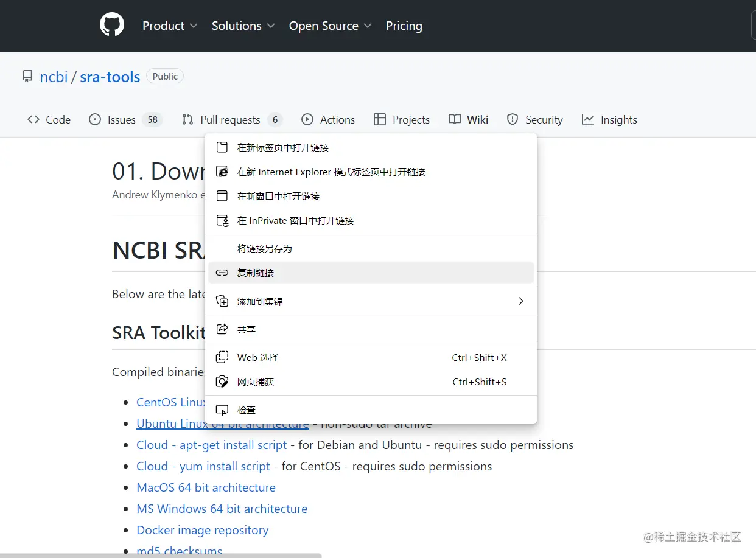
Task: Open Cloud - apt-get install script link
Action: click(x=211, y=445)
